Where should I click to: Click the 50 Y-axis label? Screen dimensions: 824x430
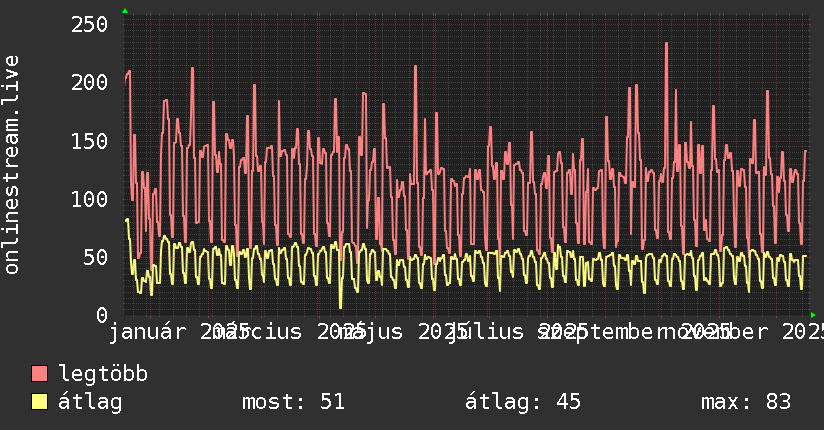pyautogui.click(x=96, y=258)
